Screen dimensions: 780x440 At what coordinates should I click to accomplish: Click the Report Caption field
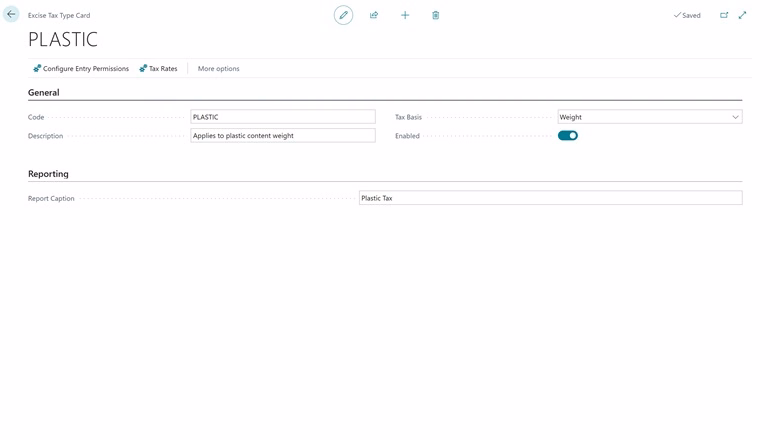tap(550, 198)
